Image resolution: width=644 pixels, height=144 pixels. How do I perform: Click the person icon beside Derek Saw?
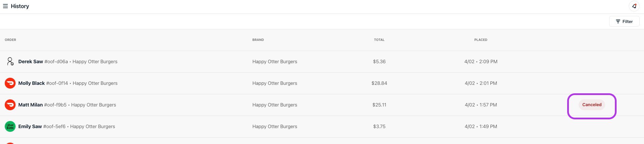click(x=10, y=62)
